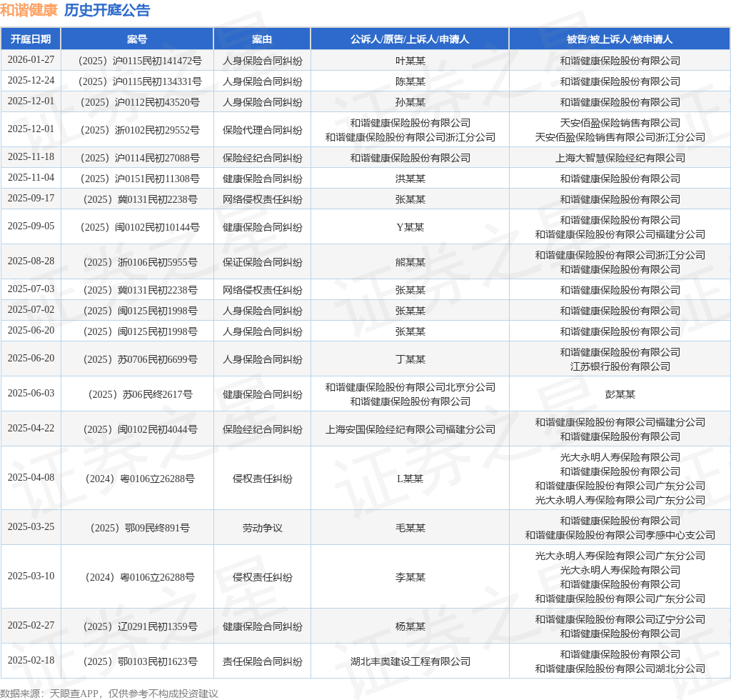Screen dimensions: 731x700
Task: Click plaintiff name 杨某某
Action: click(410, 626)
